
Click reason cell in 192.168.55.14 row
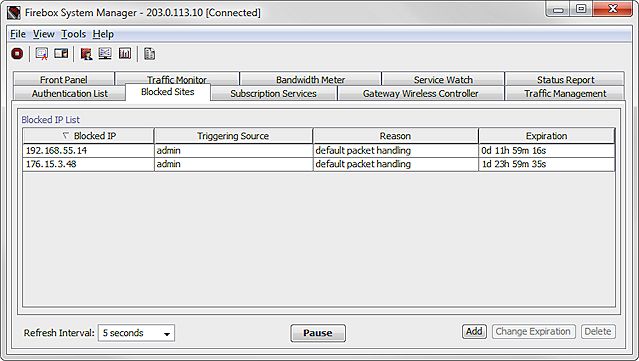(x=395, y=150)
